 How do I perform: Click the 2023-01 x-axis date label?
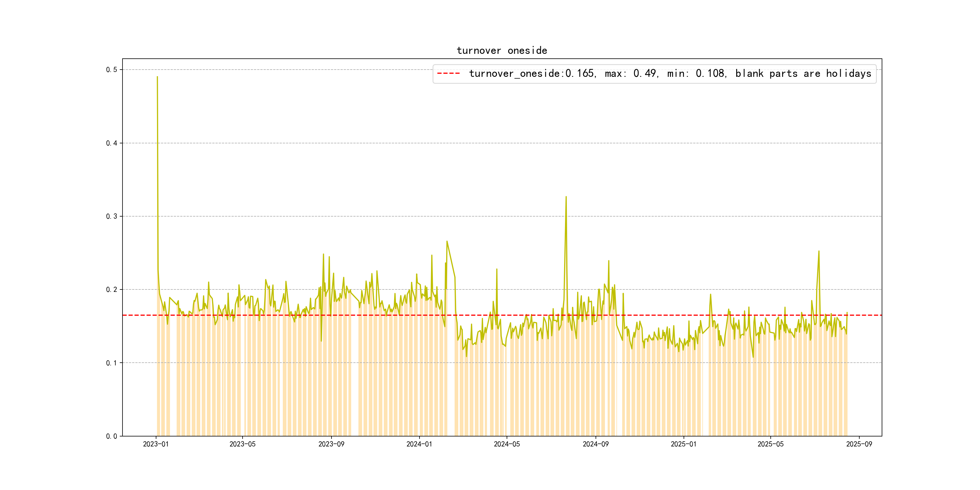point(155,444)
